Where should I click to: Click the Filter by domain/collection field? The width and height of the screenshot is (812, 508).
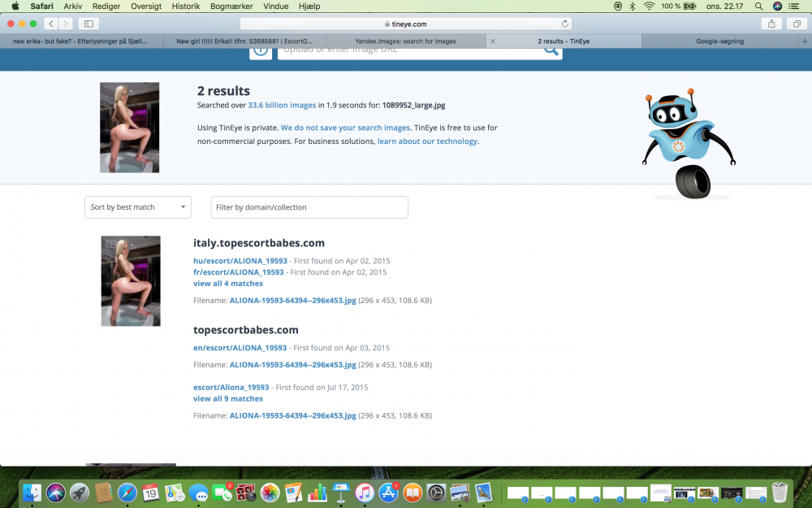[309, 207]
